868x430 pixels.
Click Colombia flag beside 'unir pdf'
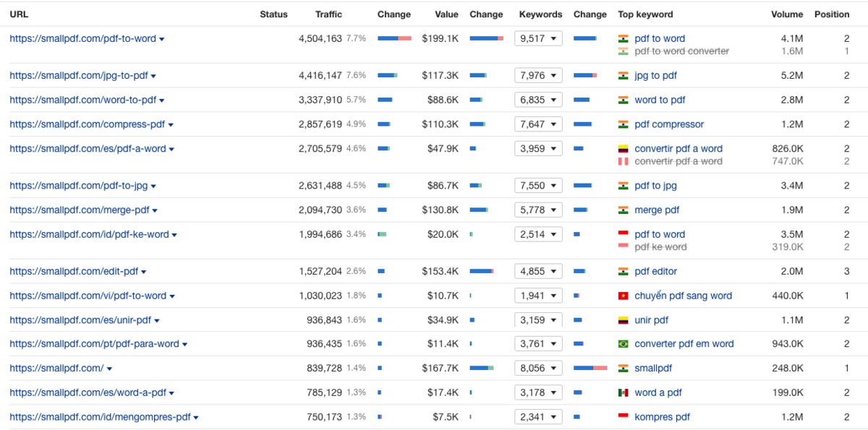click(623, 320)
